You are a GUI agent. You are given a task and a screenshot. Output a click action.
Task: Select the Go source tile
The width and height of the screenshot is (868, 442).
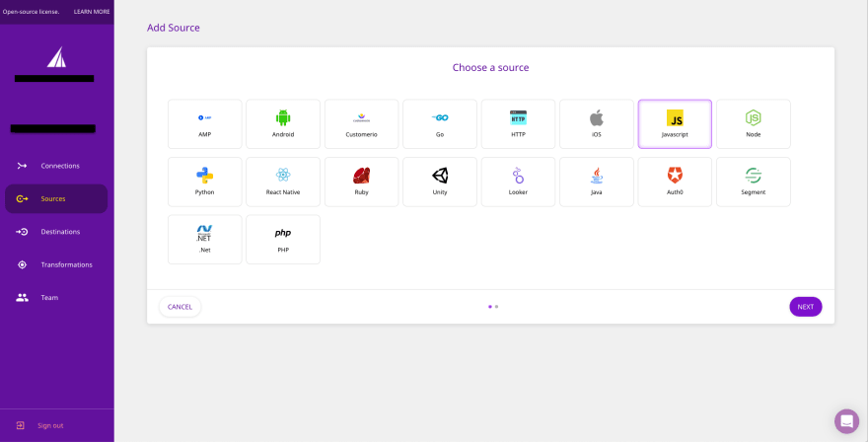pos(440,124)
